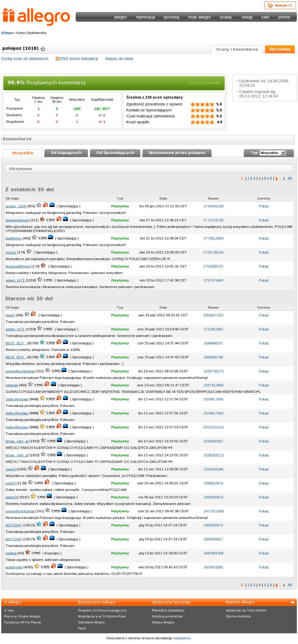The height and width of the screenshot is (644, 298).
Task: Click the gold star next to poker29
Action: (33, 496)
